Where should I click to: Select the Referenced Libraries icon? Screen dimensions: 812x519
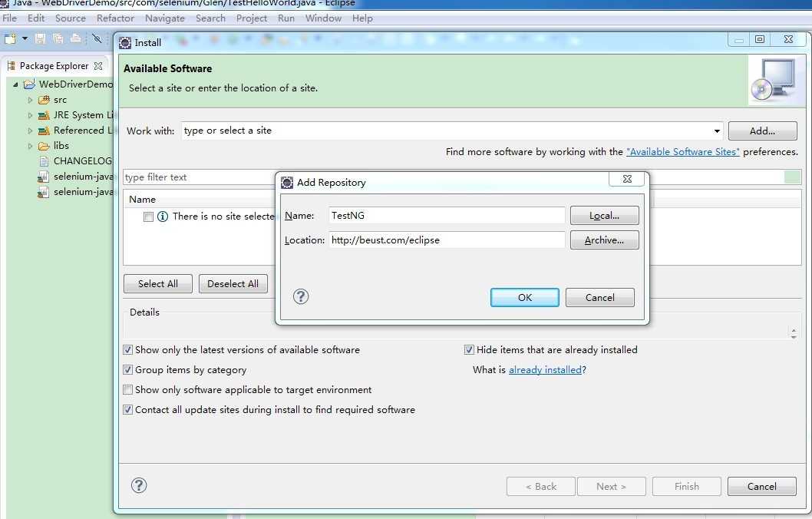click(x=44, y=131)
